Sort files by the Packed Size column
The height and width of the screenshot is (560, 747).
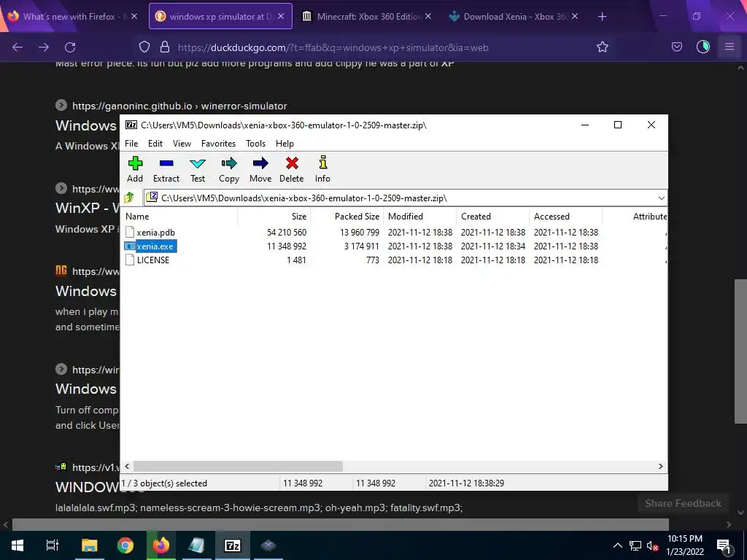[x=347, y=216]
